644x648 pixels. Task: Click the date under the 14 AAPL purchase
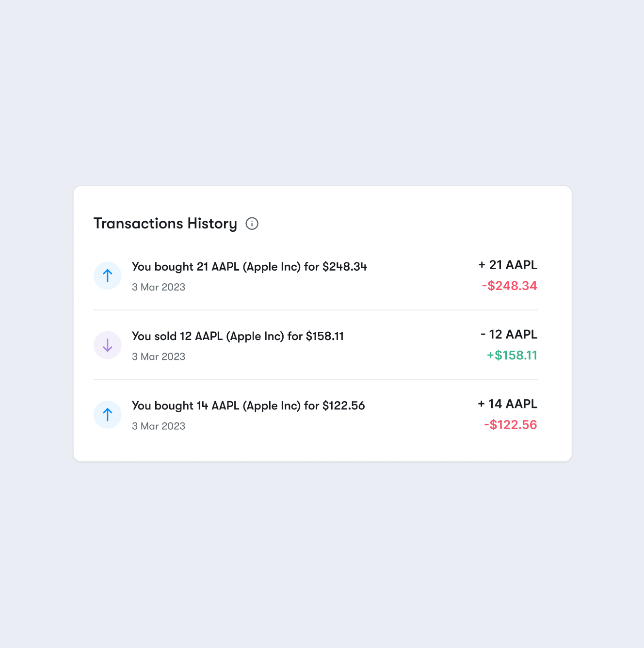click(159, 426)
